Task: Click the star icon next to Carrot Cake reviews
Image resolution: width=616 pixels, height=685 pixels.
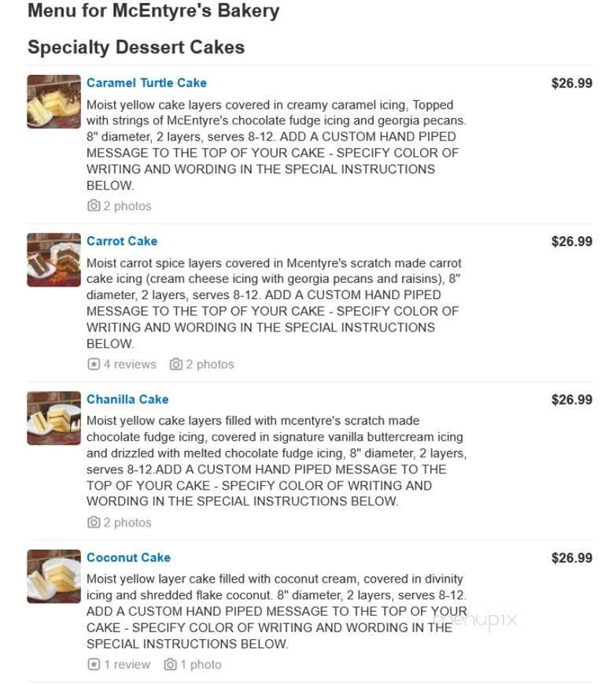Action: [x=94, y=364]
